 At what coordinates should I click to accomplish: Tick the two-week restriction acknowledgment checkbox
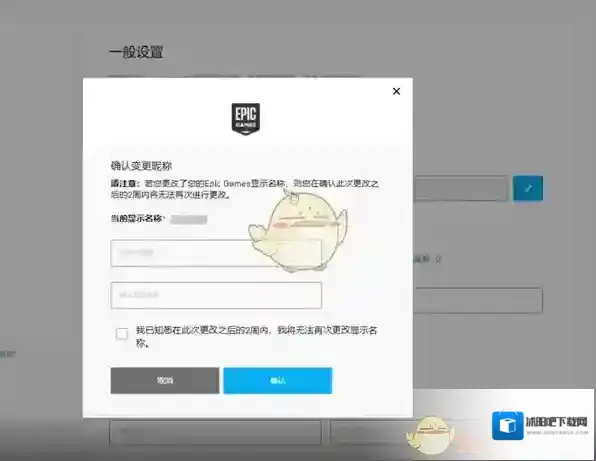[122, 334]
